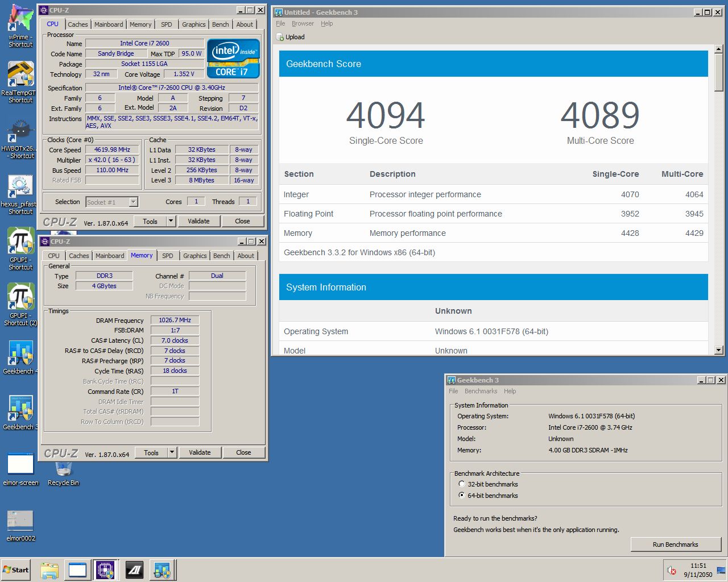Click the Memory performance row
Viewport: 728px width, 582px height.
[494, 233]
